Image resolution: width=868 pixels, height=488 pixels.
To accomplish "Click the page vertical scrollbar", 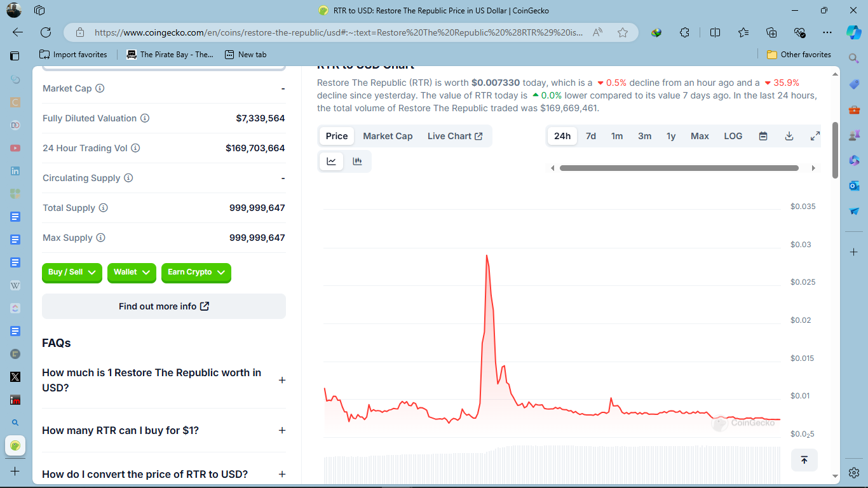I will pos(835,151).
